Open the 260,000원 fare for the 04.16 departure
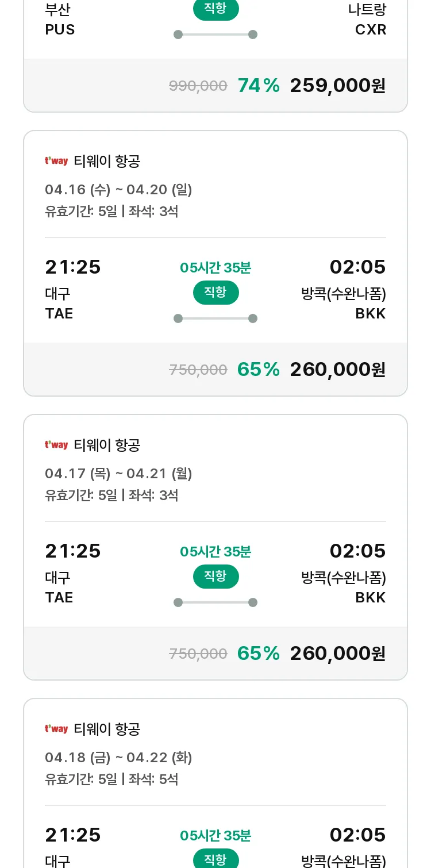The height and width of the screenshot is (868, 431). pos(337,370)
